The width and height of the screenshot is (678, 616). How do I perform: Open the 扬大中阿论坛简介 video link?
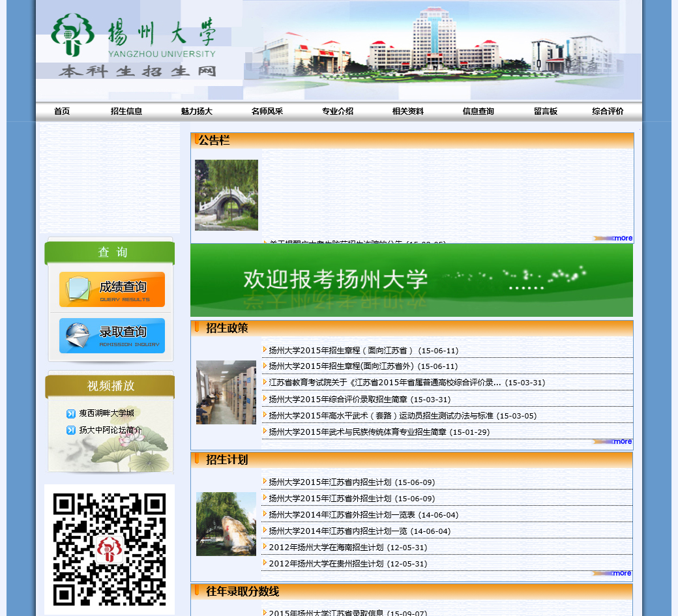(x=110, y=430)
